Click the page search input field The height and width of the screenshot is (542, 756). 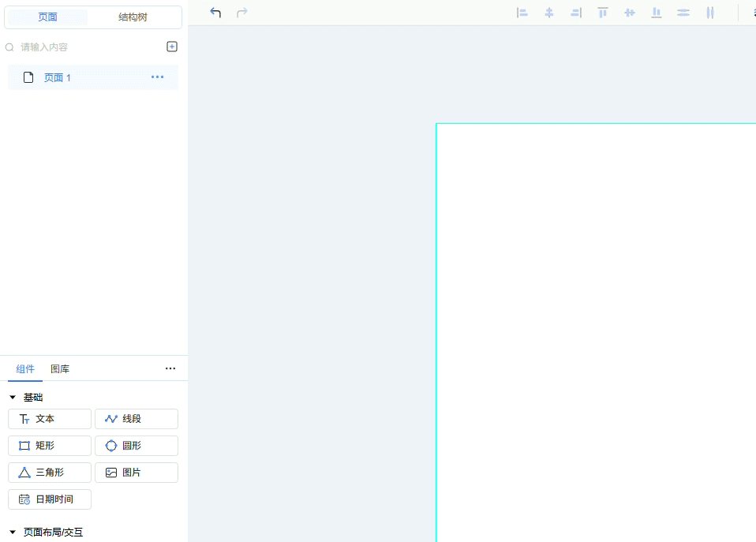pyautogui.click(x=87, y=47)
